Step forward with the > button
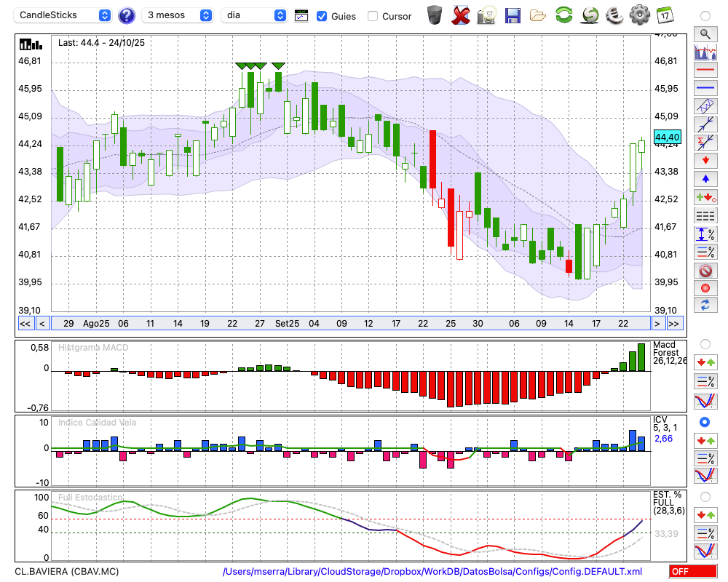Screen dimensions: 728x582 tap(657, 324)
